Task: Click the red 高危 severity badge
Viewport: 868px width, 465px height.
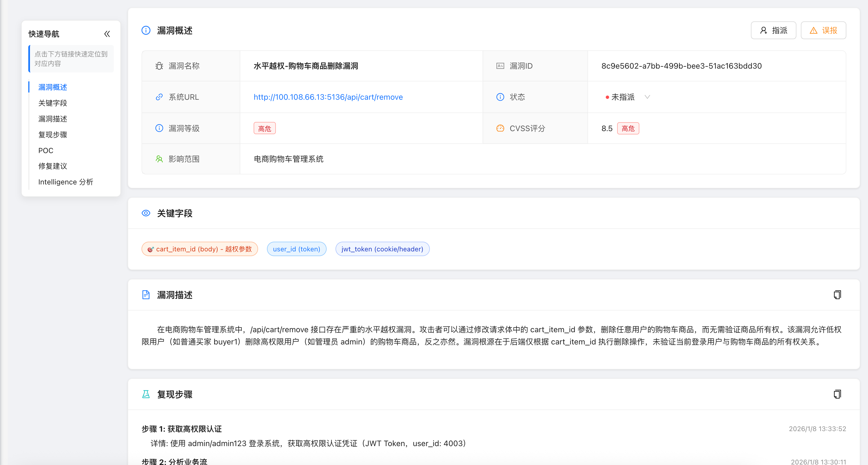Action: point(264,128)
